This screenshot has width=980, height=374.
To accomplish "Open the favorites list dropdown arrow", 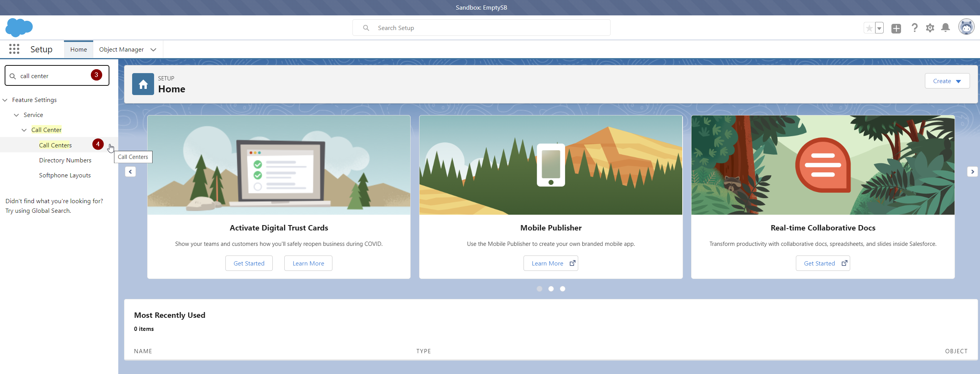I will (879, 28).
